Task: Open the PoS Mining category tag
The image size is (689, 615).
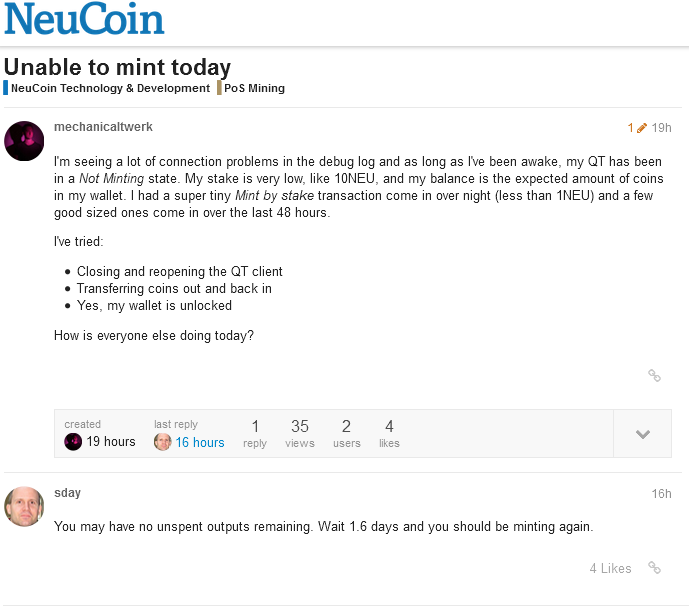Action: 251,88
